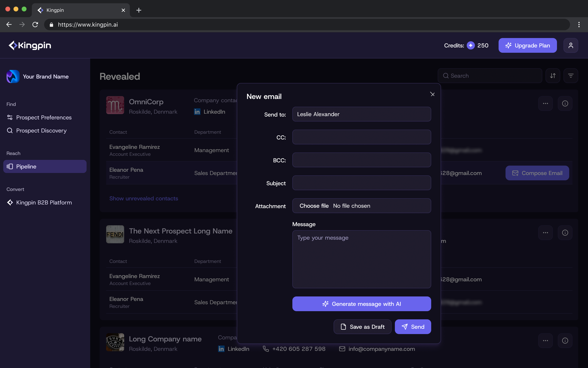Click the OmniCorp company logo
Viewport: 588px width, 368px height.
(x=115, y=105)
